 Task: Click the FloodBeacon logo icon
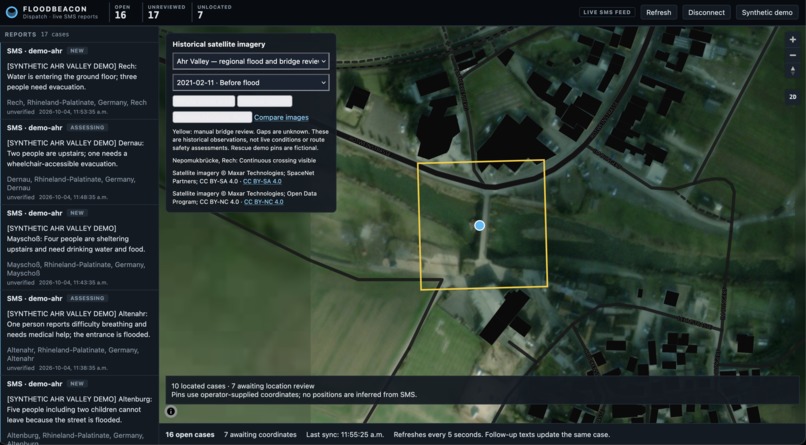[x=11, y=12]
